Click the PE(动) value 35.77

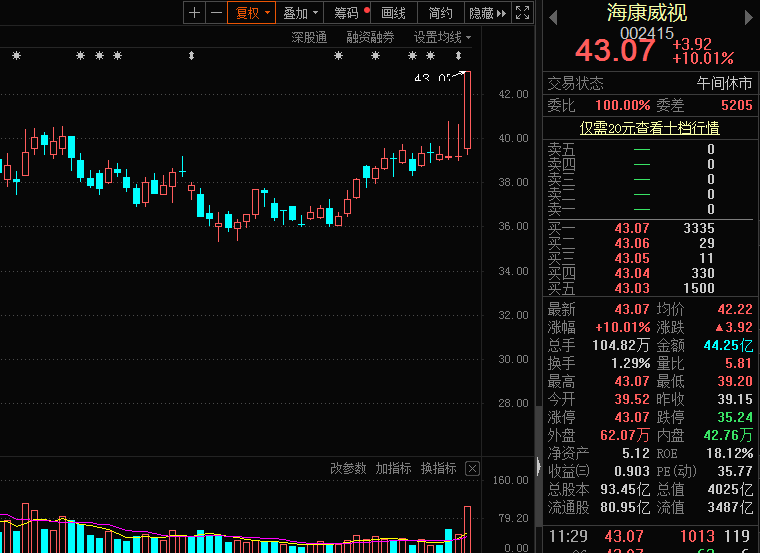point(735,472)
